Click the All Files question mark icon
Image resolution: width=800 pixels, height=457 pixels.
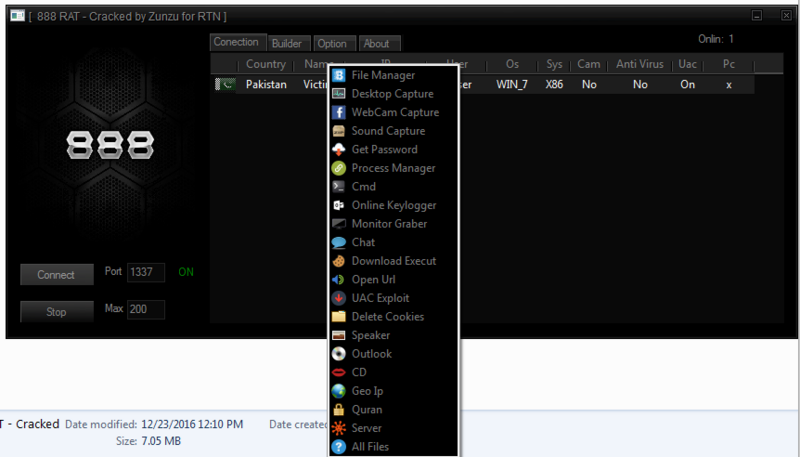pos(339,447)
